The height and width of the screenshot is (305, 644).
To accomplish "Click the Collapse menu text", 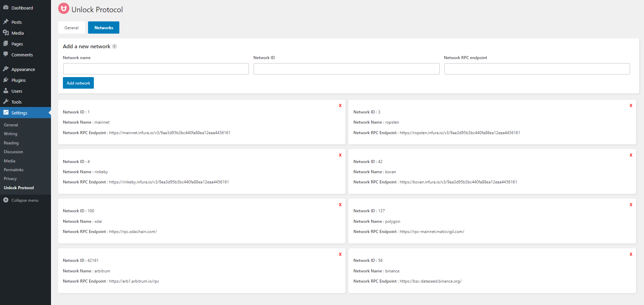I will coord(25,200).
